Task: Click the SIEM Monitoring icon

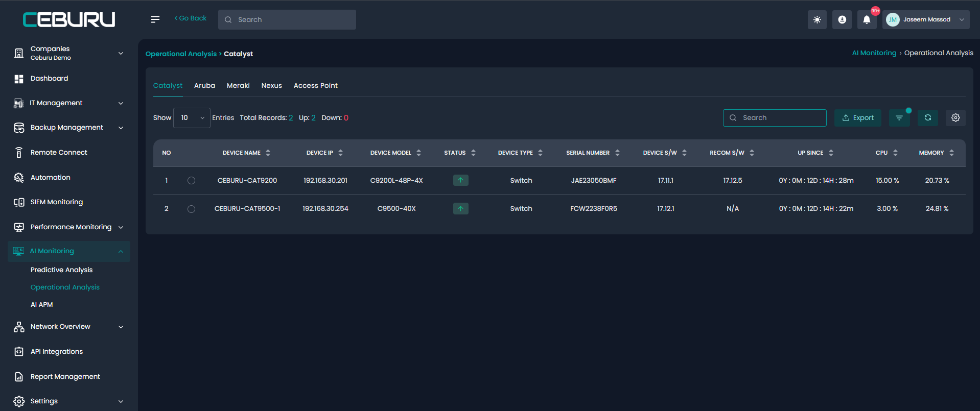Action: point(19,202)
